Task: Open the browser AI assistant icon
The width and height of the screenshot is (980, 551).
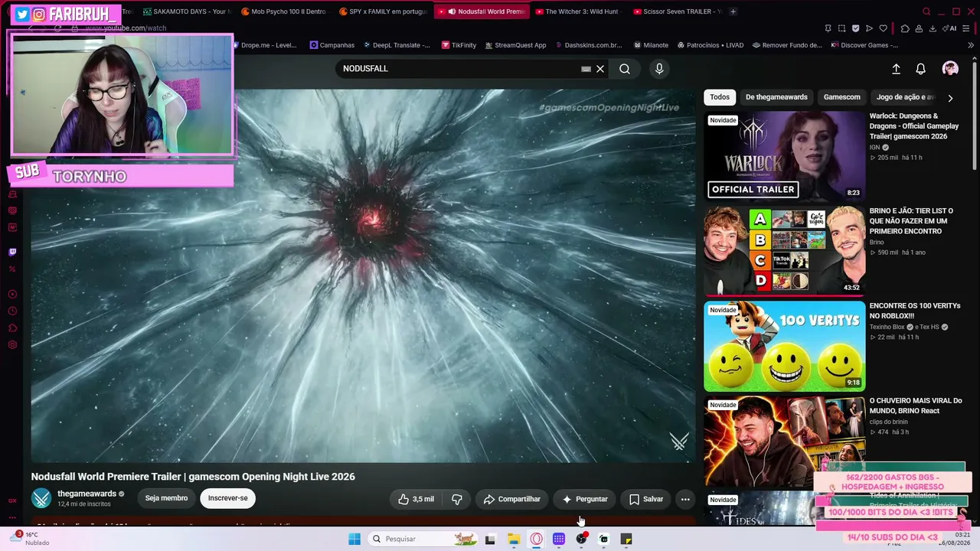Action: [949, 28]
